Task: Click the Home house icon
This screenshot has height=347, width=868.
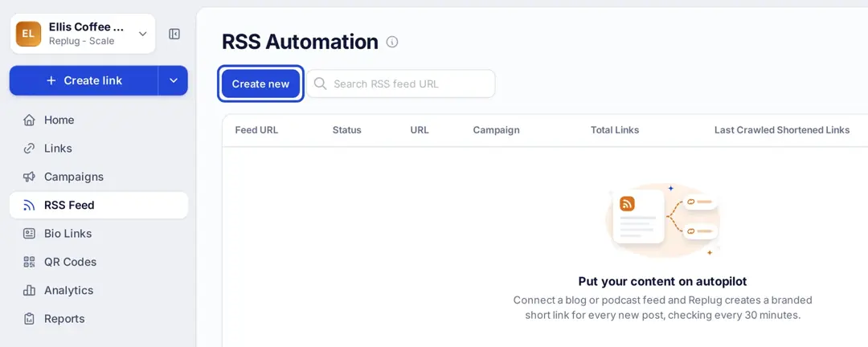Action: (x=29, y=120)
